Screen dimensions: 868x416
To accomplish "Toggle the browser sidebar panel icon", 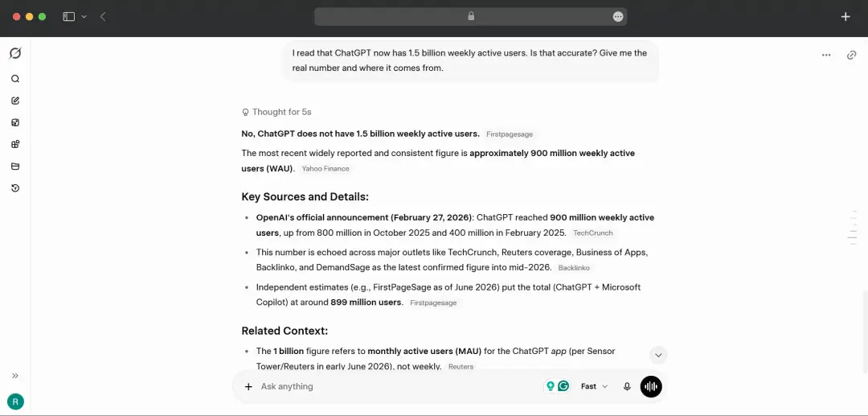I will coord(68,17).
